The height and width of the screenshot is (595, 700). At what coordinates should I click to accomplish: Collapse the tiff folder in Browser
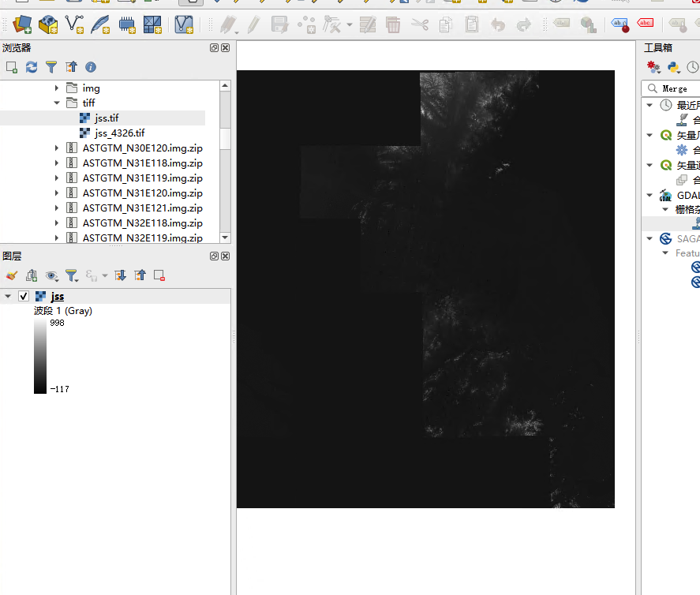(57, 103)
